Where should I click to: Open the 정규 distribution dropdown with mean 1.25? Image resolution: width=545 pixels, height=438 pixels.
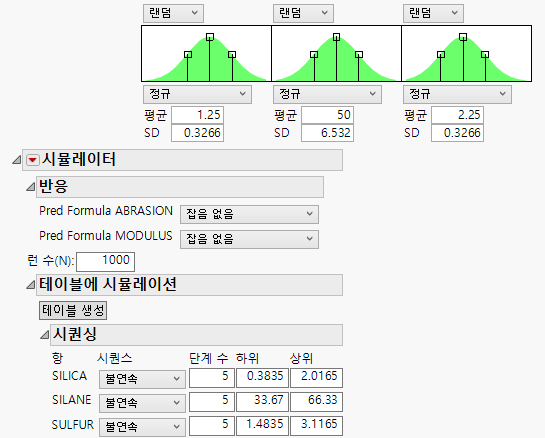pos(197,94)
